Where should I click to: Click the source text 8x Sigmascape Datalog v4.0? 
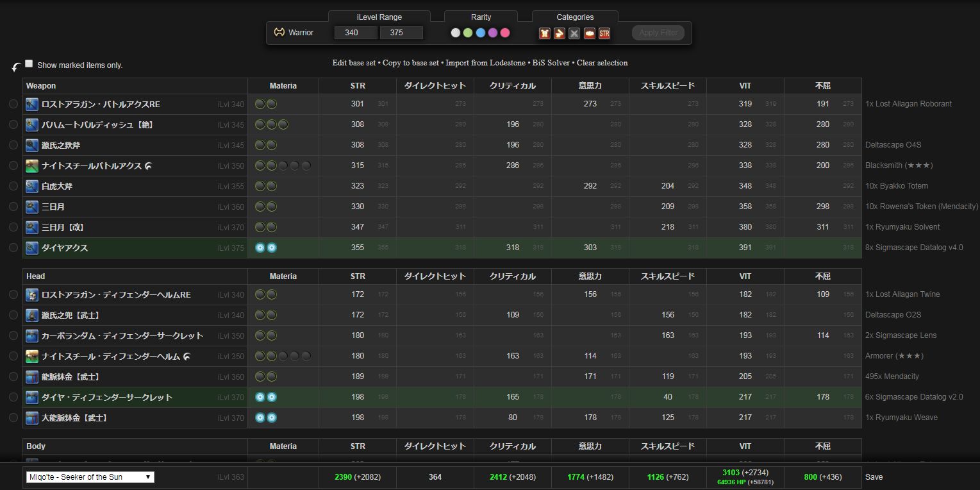coord(914,248)
